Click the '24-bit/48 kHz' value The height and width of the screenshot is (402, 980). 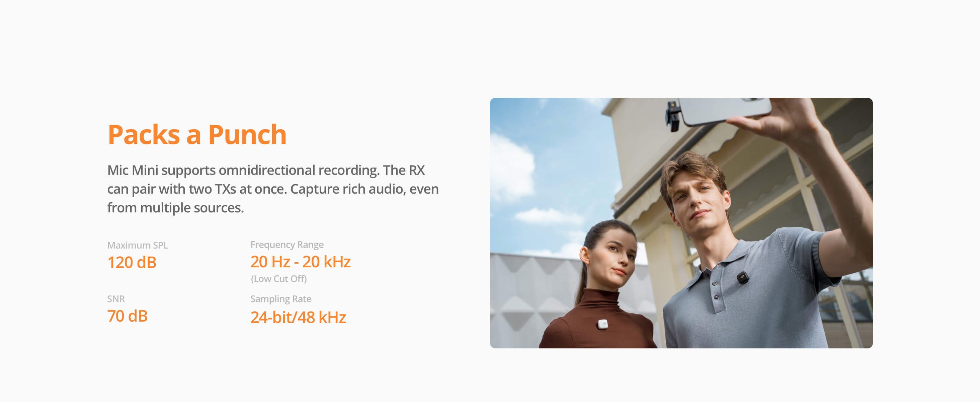coord(298,317)
